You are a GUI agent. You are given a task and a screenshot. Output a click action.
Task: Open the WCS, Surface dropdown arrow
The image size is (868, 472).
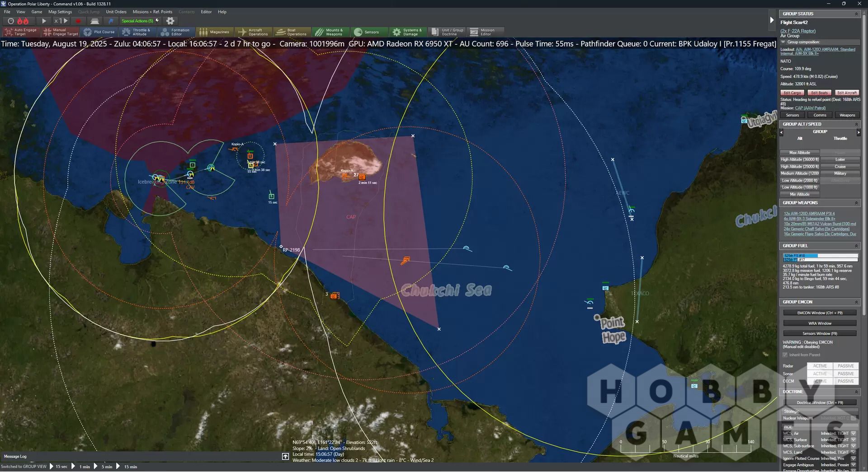(854, 440)
